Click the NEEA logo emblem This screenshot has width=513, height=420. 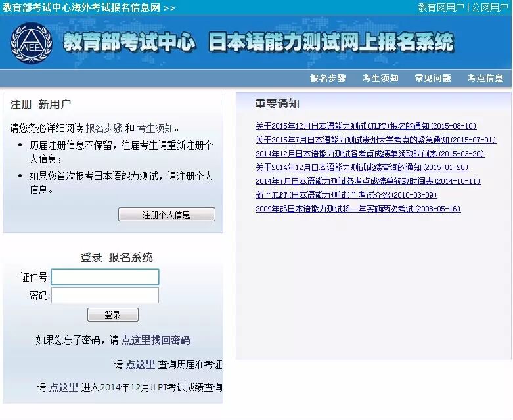[x=32, y=43]
